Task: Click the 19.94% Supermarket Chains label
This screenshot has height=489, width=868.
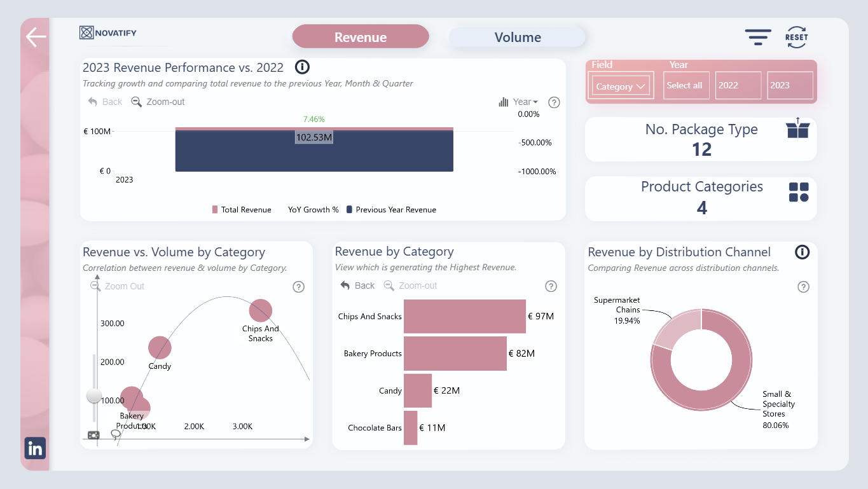Action: (627, 320)
